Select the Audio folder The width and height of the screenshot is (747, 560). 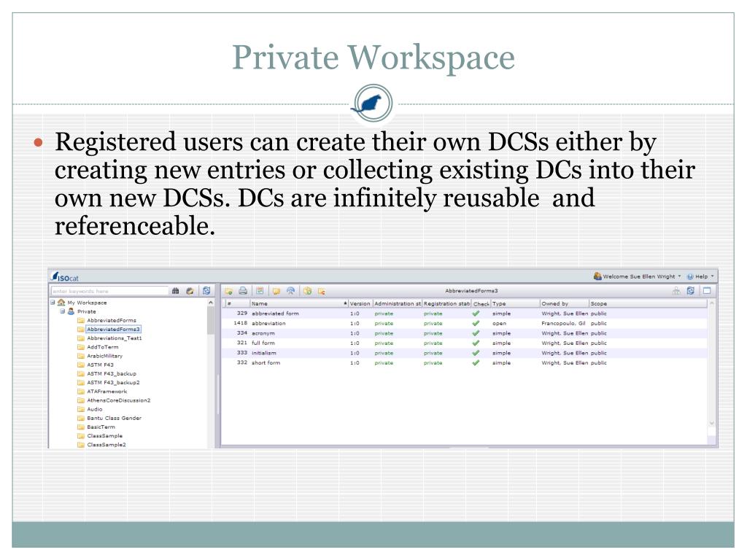pos(94,409)
